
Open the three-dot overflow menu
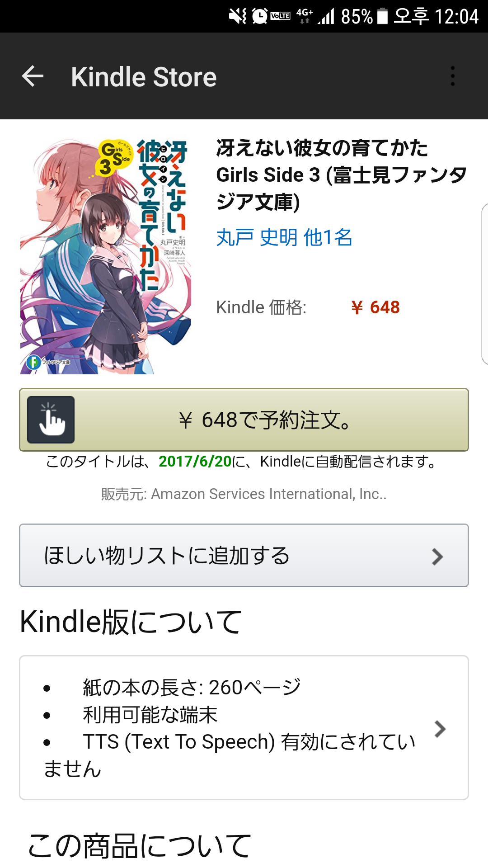(x=452, y=76)
